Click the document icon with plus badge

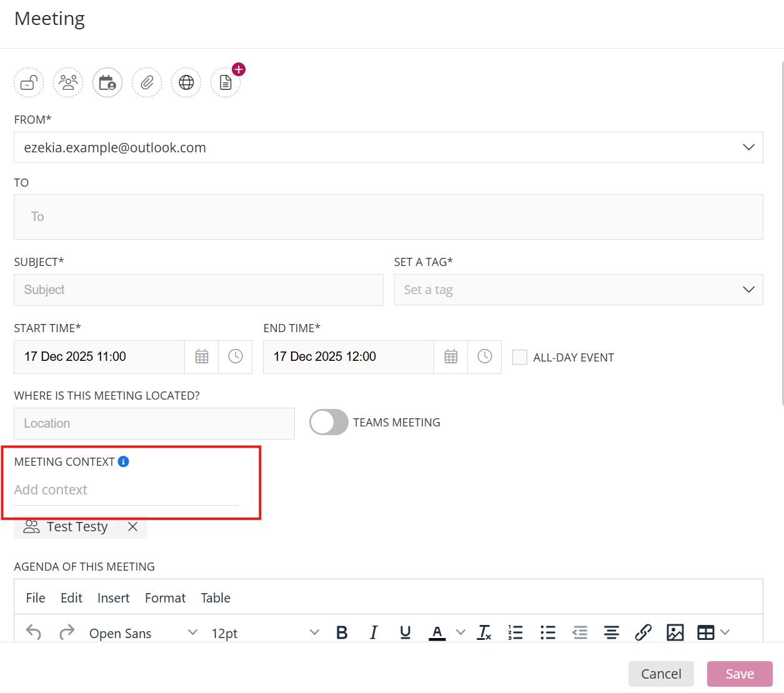pyautogui.click(x=226, y=82)
